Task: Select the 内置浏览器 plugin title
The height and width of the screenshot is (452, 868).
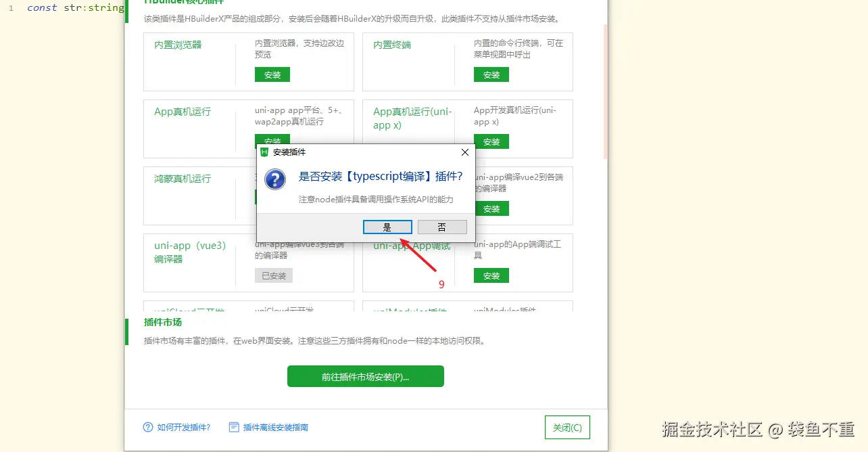Action: 178,45
